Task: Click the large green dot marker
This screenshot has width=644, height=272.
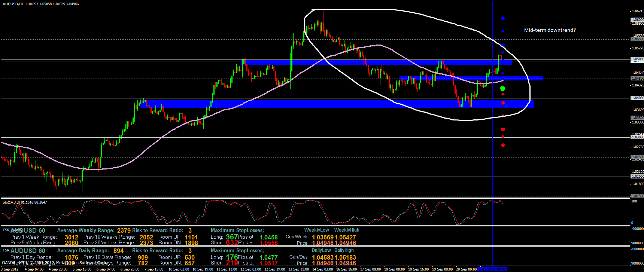Action: [x=503, y=89]
